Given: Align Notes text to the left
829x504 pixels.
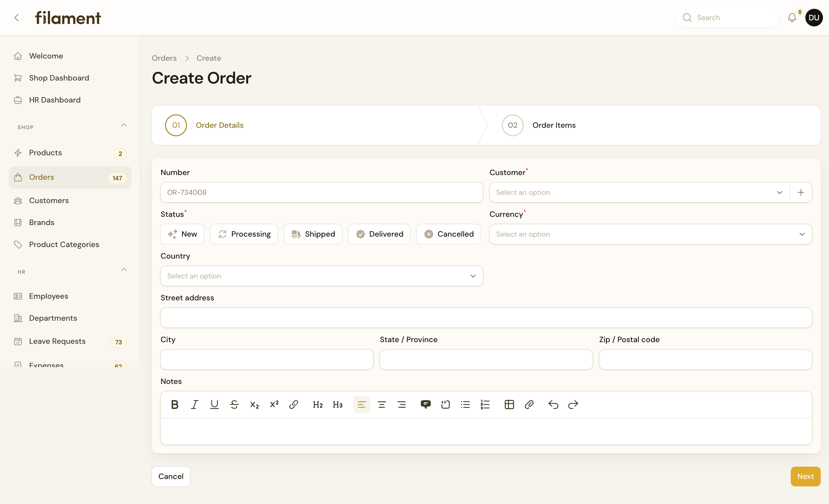Looking at the screenshot, I should [x=362, y=405].
